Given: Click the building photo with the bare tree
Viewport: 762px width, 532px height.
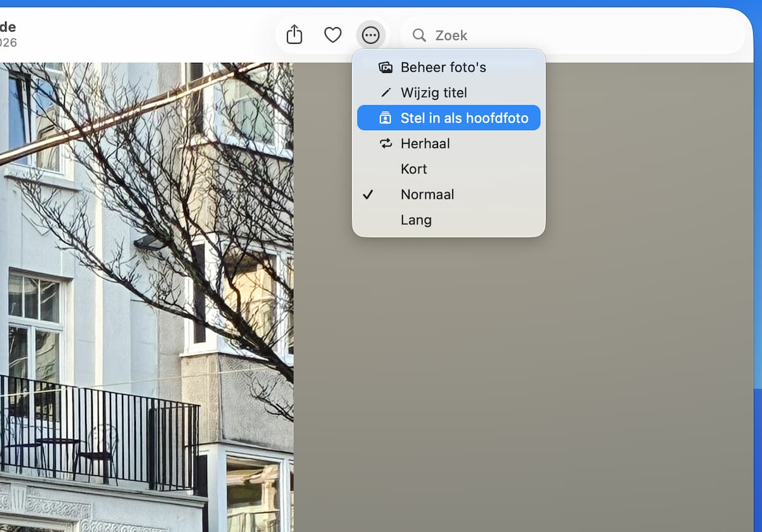Looking at the screenshot, I should [147, 297].
